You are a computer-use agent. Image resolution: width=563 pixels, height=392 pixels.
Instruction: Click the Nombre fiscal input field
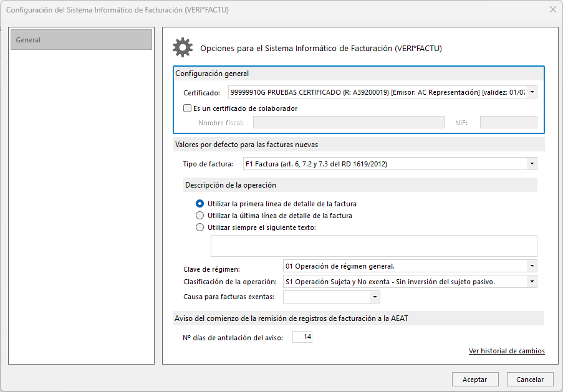point(349,122)
